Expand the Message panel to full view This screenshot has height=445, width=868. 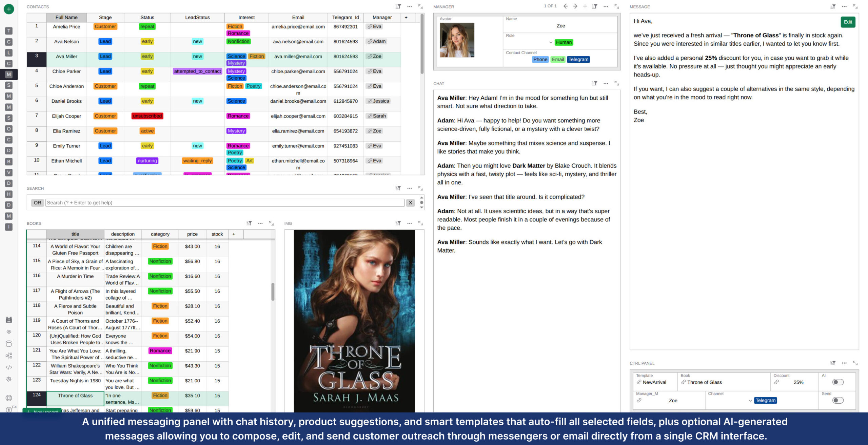coord(855,6)
